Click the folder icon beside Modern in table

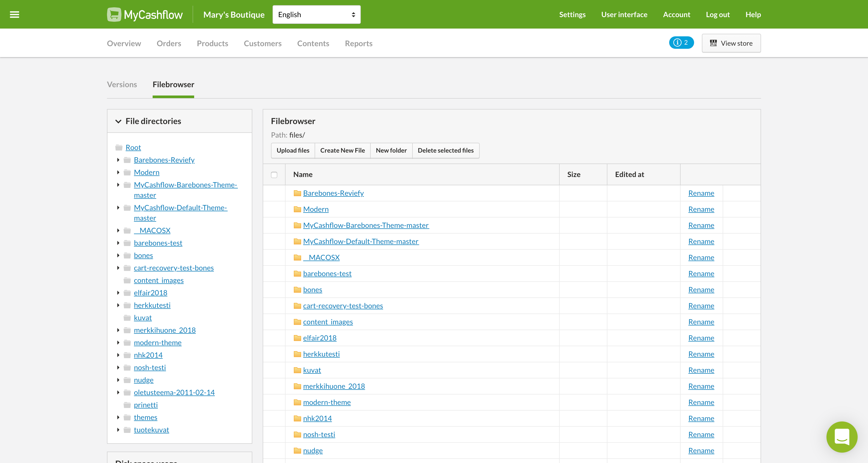click(297, 209)
